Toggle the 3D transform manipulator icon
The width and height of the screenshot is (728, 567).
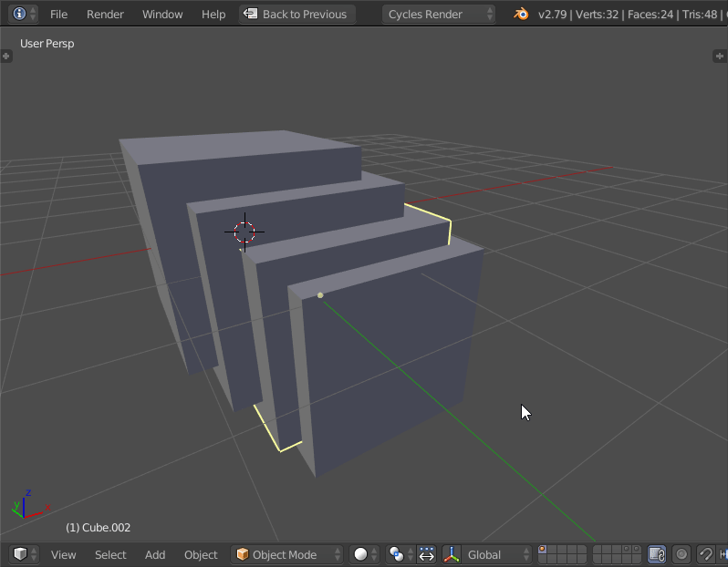point(451,554)
